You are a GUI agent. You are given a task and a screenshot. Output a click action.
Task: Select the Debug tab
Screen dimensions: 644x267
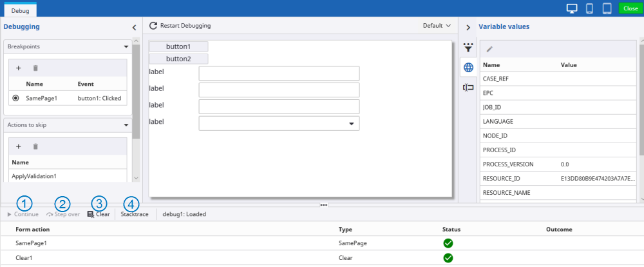click(x=21, y=11)
